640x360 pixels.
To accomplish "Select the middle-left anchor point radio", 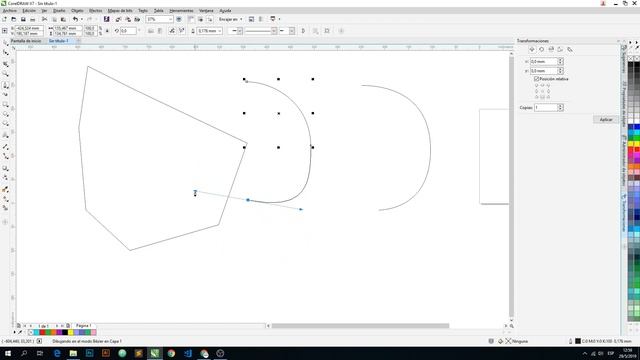I will click(x=536, y=91).
